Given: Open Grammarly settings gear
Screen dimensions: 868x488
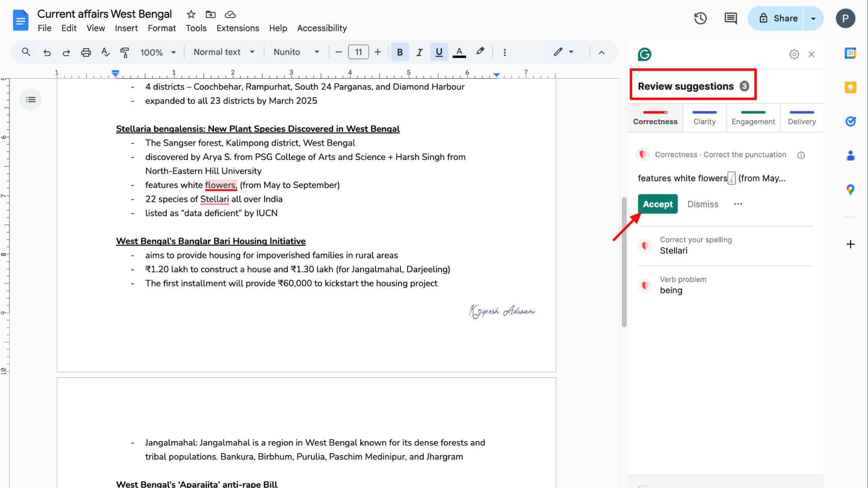Looking at the screenshot, I should pyautogui.click(x=794, y=54).
